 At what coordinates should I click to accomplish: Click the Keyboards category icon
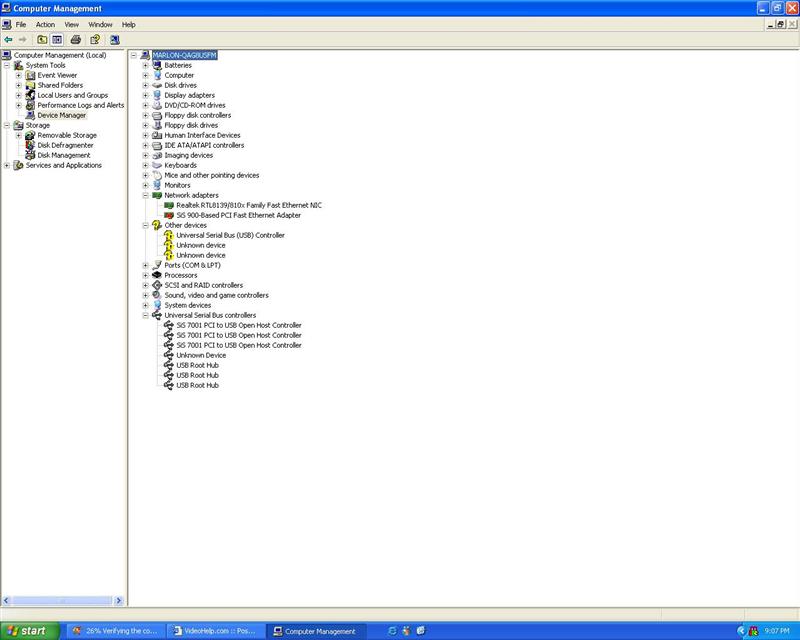point(157,165)
